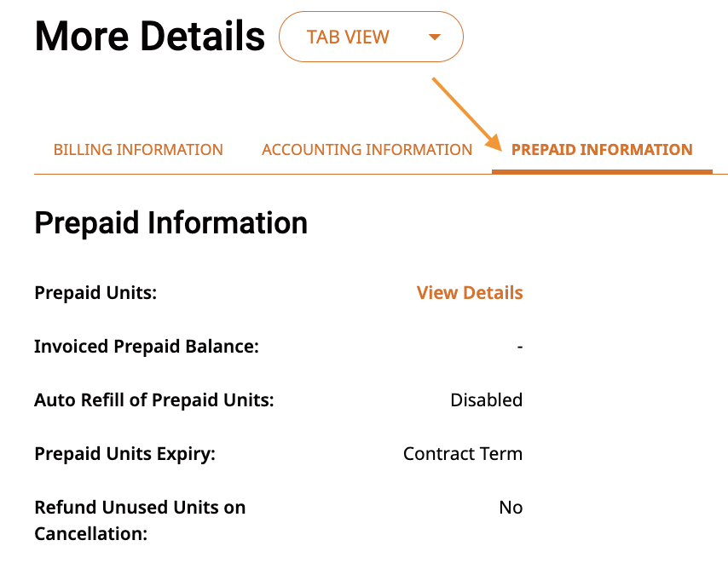The height and width of the screenshot is (569, 728).
Task: Click the More Details heading
Action: (149, 37)
